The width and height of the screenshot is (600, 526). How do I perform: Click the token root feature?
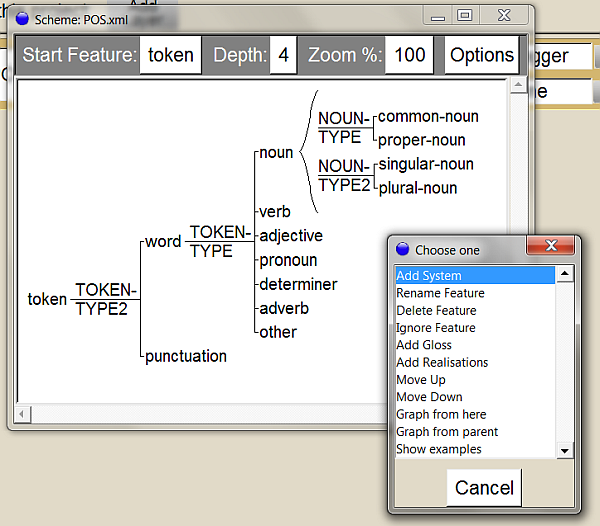(47, 299)
